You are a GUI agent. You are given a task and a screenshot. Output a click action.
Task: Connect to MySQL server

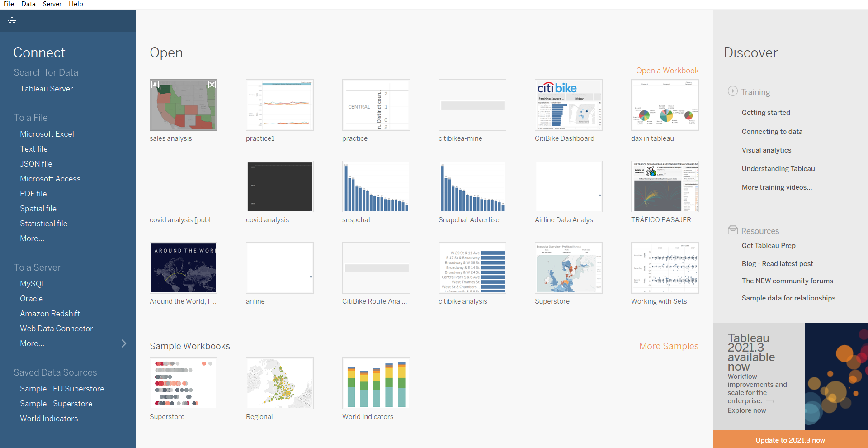coord(33,284)
